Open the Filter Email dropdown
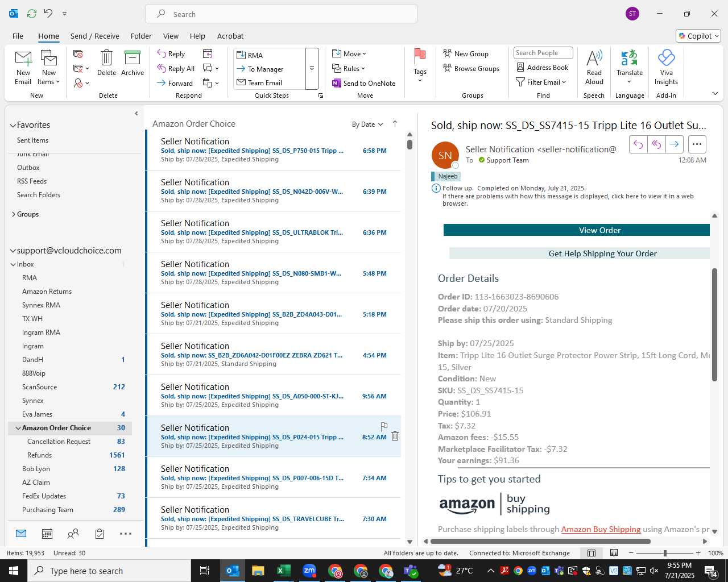Screen dimensions: 728x582 click(x=541, y=82)
